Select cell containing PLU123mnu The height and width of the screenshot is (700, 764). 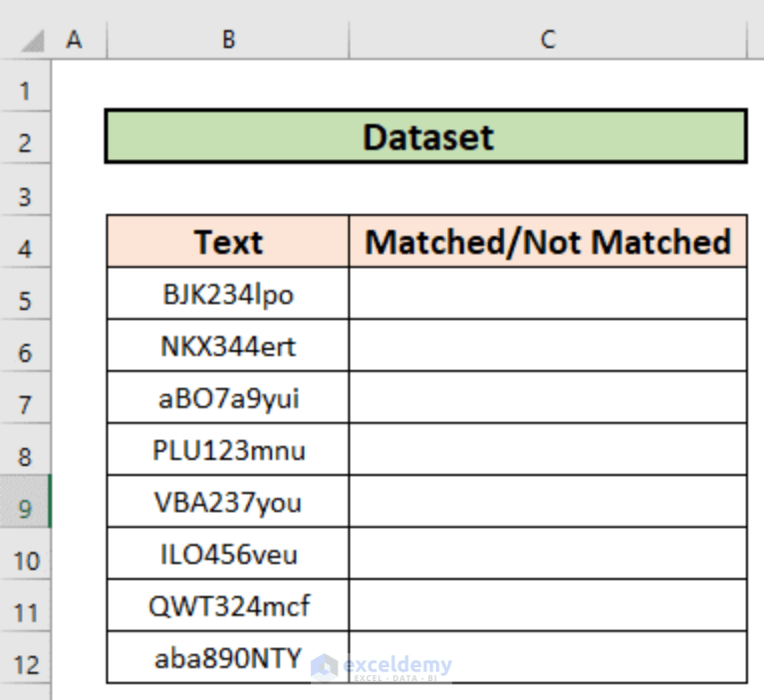pyautogui.click(x=228, y=450)
